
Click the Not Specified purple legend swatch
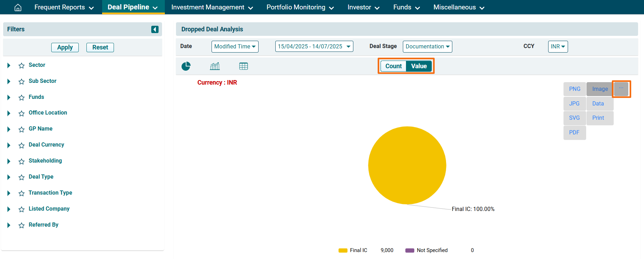pos(410,250)
